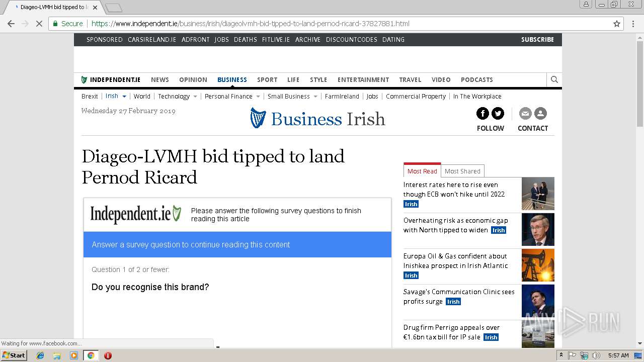Viewport: 644px width, 362px height.
Task: Open the Chrome menu (three dots)
Action: (633, 24)
